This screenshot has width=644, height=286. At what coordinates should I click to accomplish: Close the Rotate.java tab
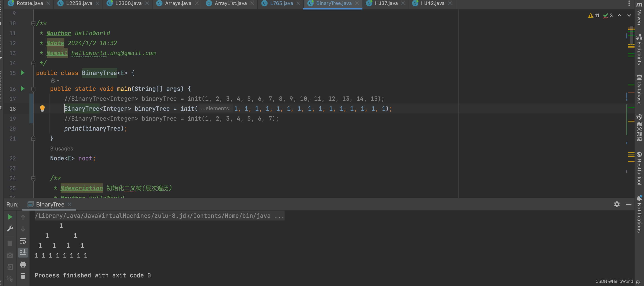tap(49, 3)
